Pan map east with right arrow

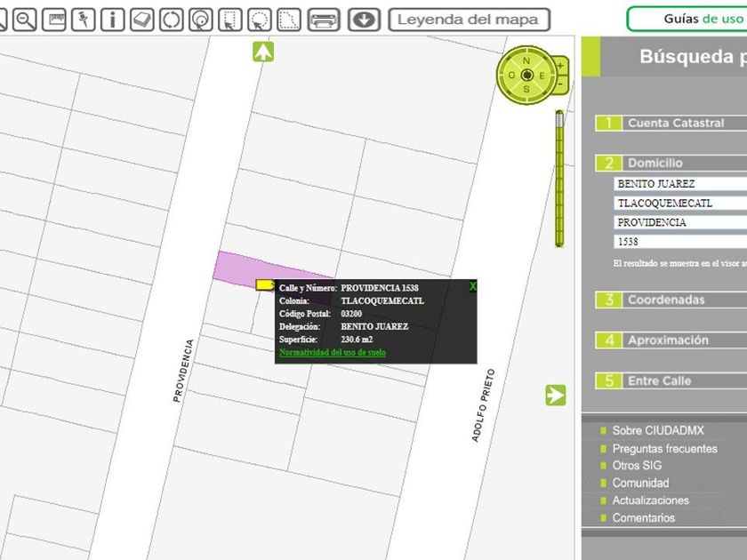click(x=556, y=396)
